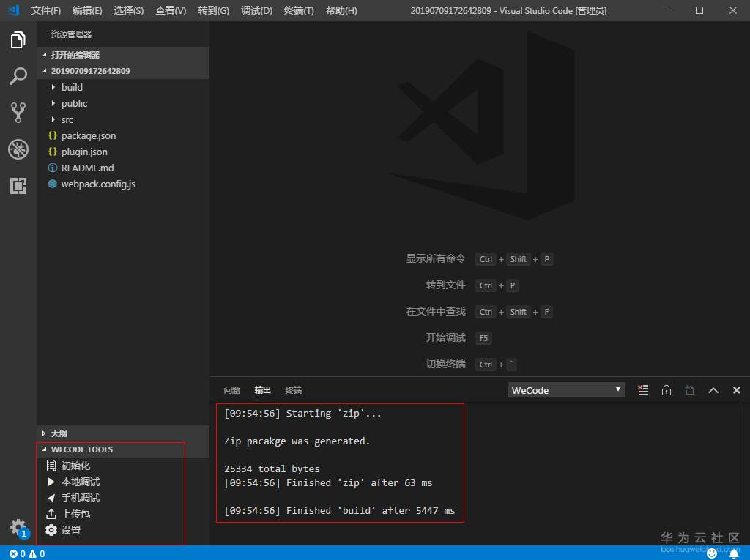Screen dimensions: 750x560
Task: Switch to the 问题 panel tab
Action: [x=232, y=390]
